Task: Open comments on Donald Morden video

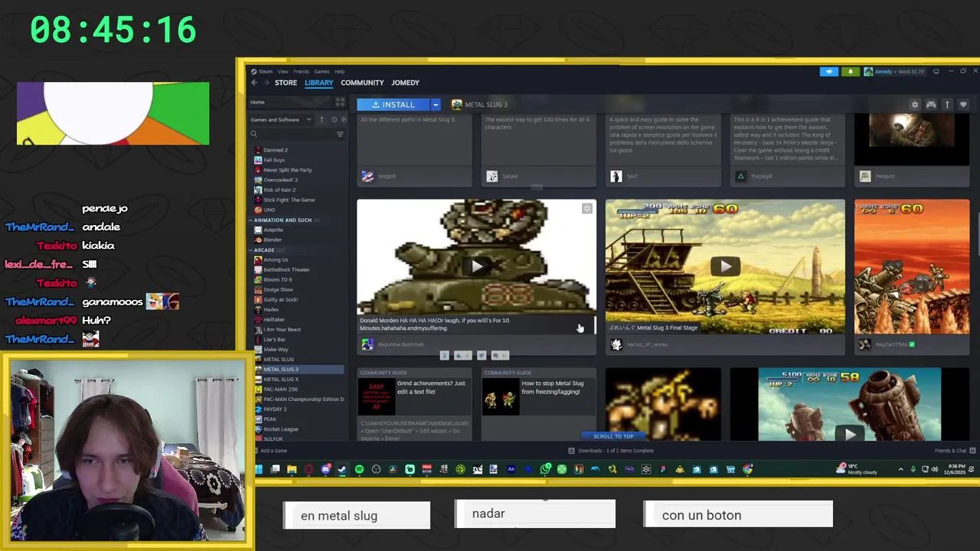Action: point(500,355)
